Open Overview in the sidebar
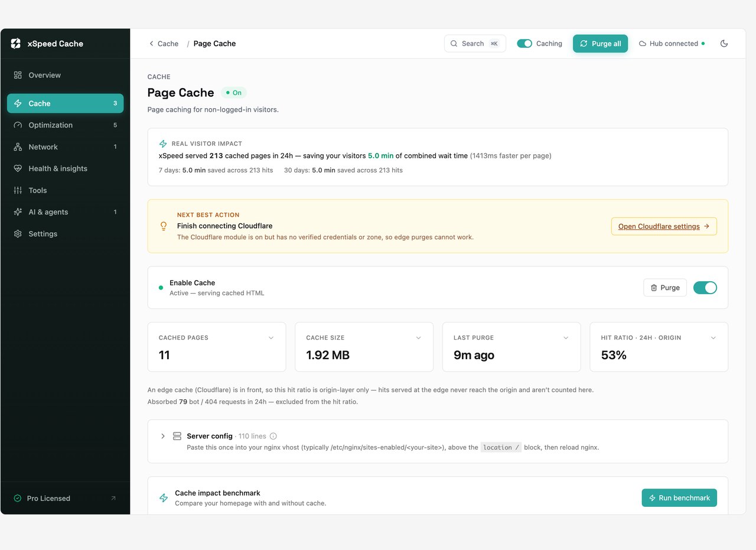Image resolution: width=756 pixels, height=550 pixels. (65, 75)
